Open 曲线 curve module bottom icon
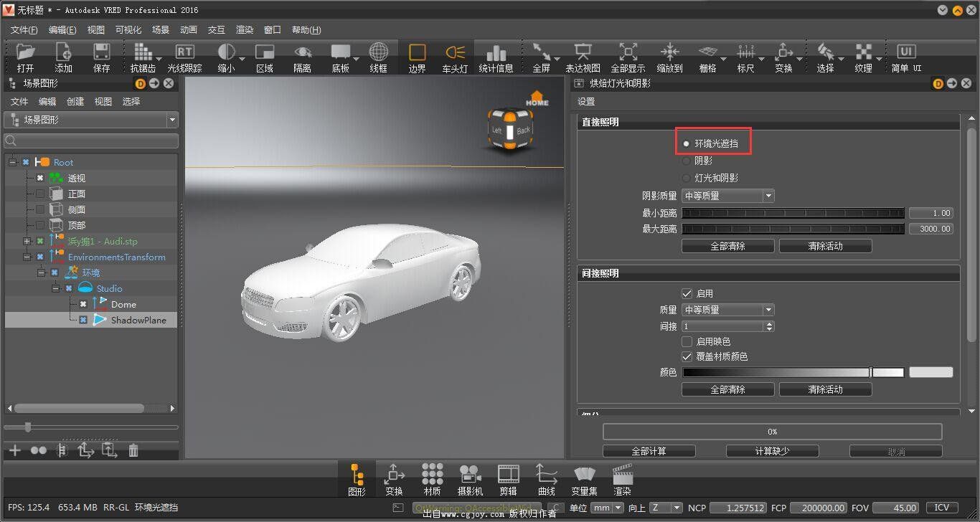This screenshot has width=980, height=522. [x=546, y=474]
